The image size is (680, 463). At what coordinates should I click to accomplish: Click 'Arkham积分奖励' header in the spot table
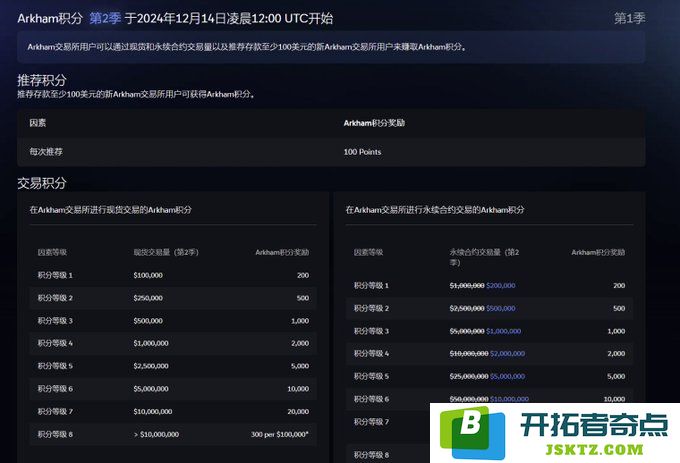282,252
